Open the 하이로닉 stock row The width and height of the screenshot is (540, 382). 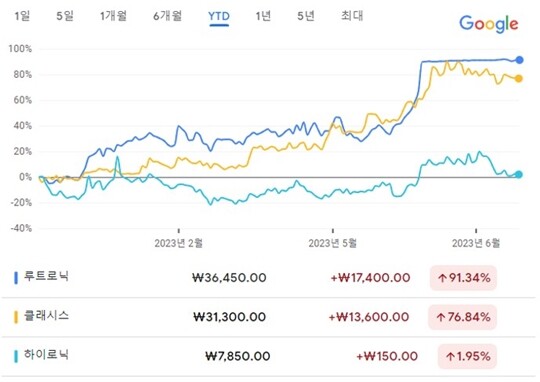click(x=269, y=356)
